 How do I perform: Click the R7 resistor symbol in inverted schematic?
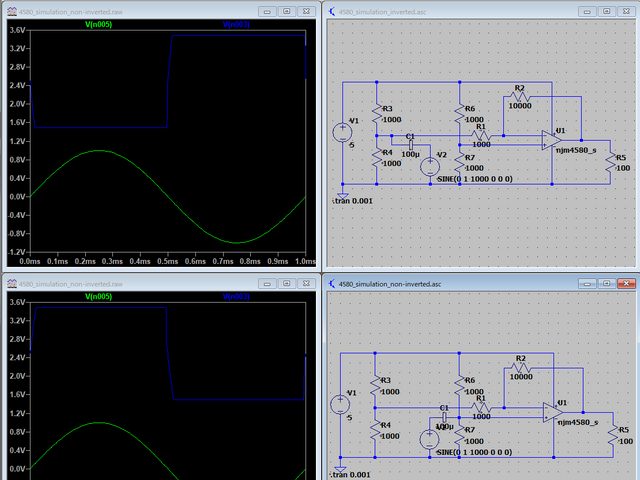pos(460,162)
